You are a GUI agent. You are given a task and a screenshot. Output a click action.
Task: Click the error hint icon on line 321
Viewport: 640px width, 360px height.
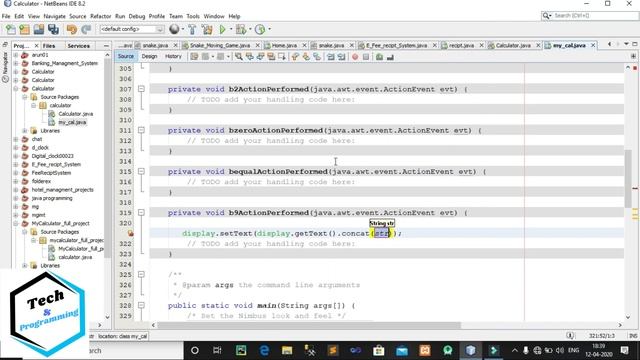tap(130, 233)
